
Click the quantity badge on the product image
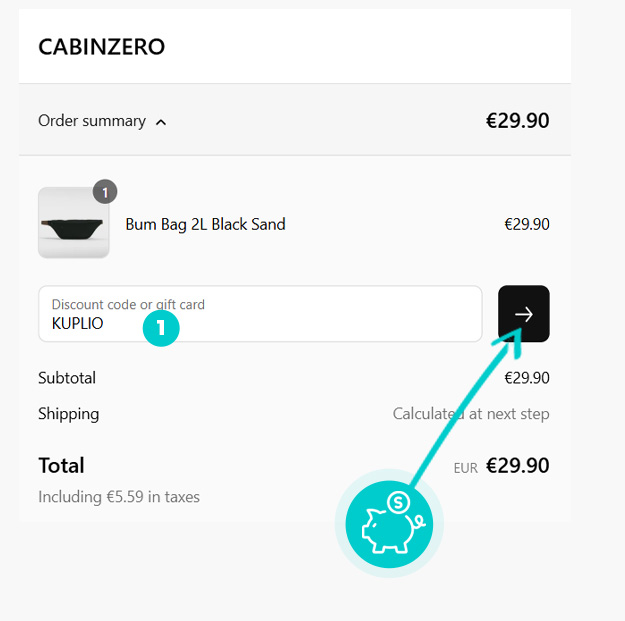click(x=105, y=191)
